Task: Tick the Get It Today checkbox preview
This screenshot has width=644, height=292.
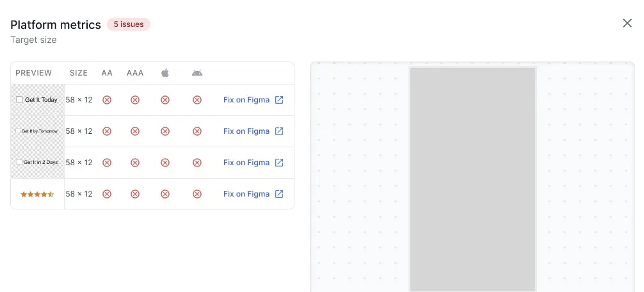Action: 20,100
